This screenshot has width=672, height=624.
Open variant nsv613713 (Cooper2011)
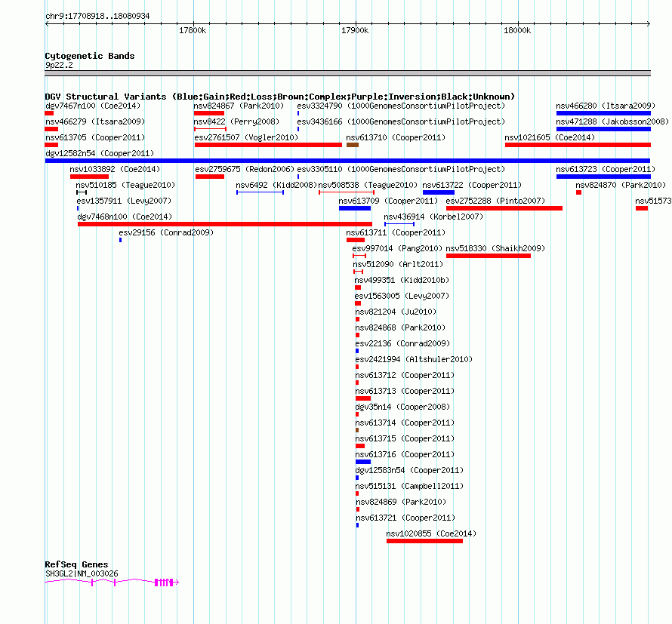click(x=405, y=391)
